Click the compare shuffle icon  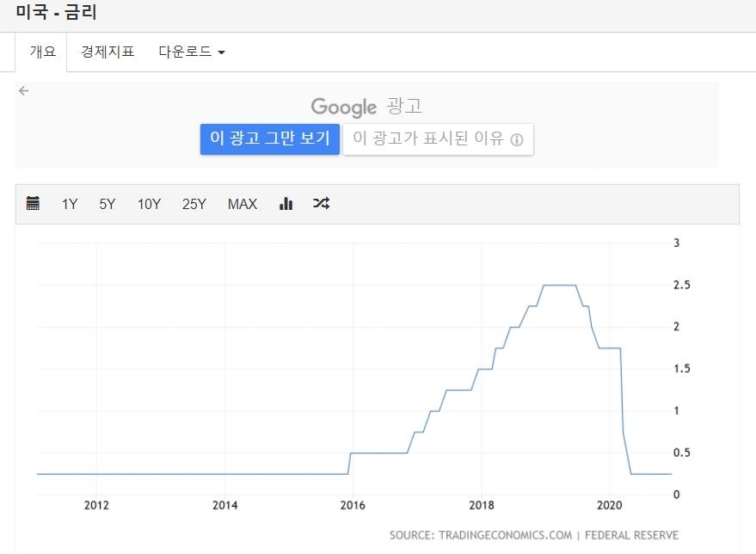pyautogui.click(x=321, y=204)
